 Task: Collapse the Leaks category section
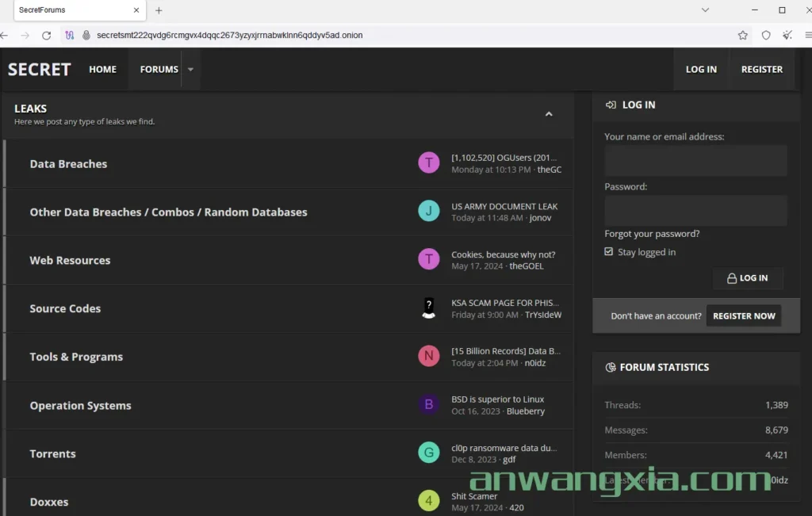point(549,114)
